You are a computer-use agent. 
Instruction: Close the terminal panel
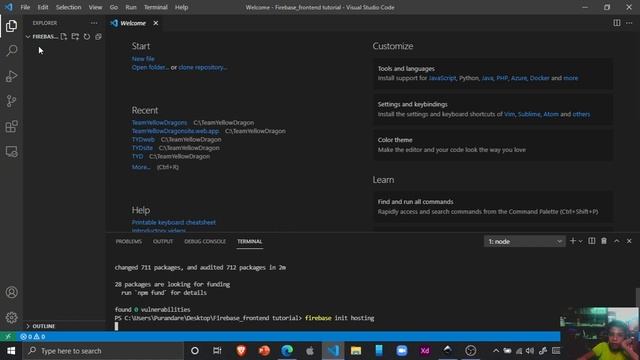click(629, 241)
